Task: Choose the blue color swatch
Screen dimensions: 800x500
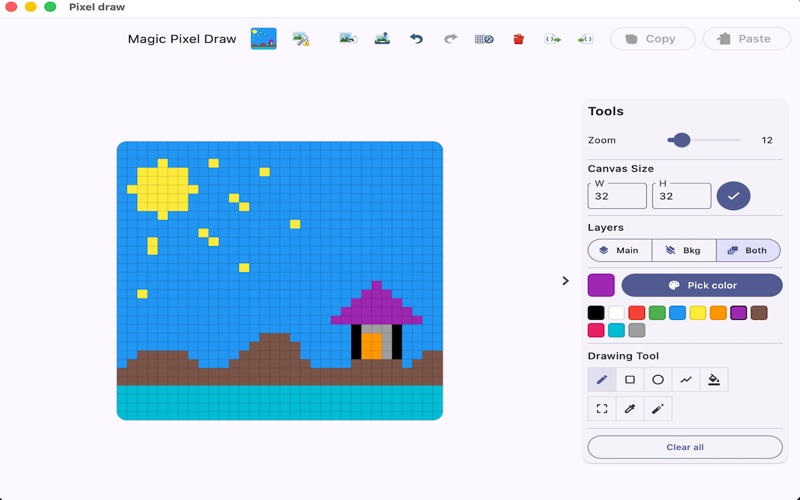Action: (x=678, y=313)
